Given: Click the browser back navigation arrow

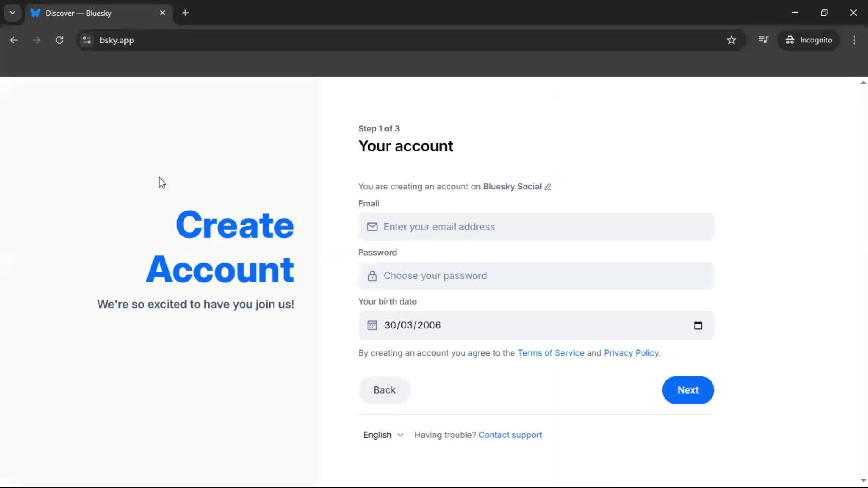Looking at the screenshot, I should click(x=14, y=40).
